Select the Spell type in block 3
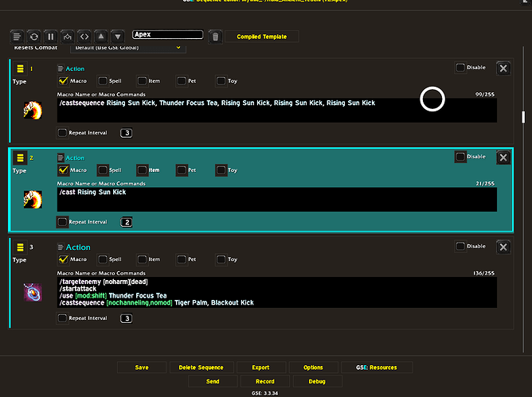 coord(103,259)
